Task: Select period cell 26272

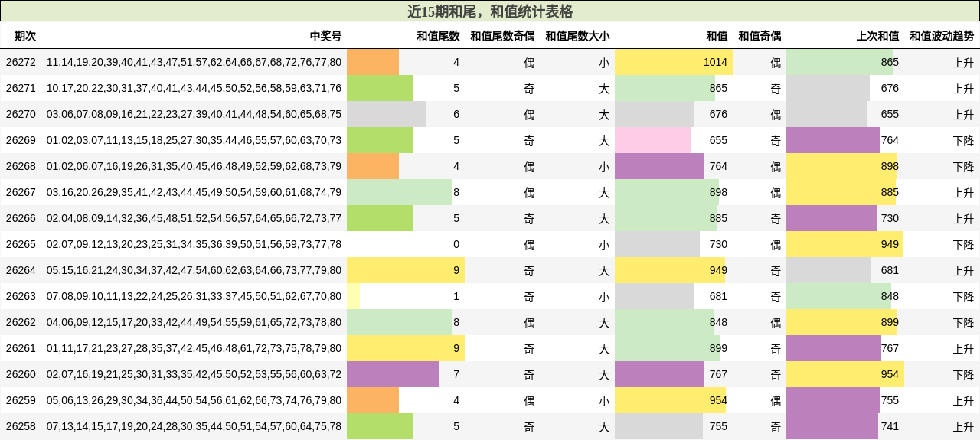Action: 21,62
